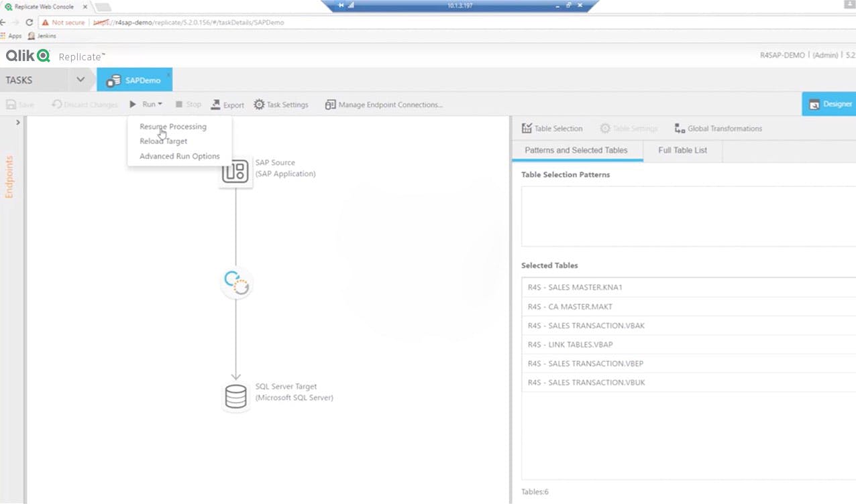
Task: Open the TASKS dropdown chevron
Action: pos(81,80)
